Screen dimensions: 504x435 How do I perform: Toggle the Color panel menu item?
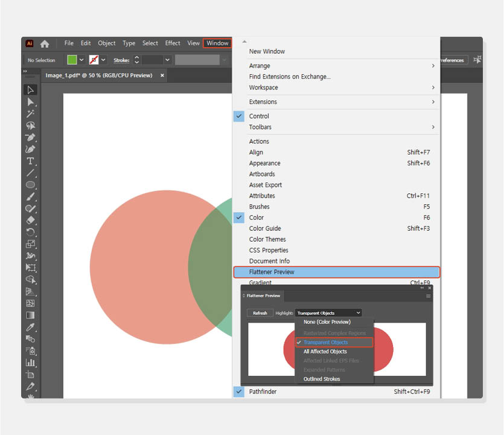tap(337, 217)
